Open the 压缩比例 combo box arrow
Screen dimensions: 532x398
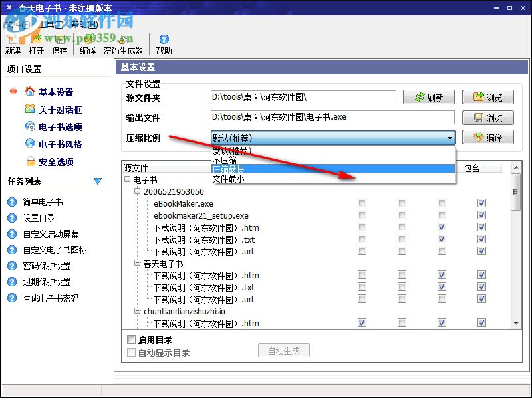(450, 138)
